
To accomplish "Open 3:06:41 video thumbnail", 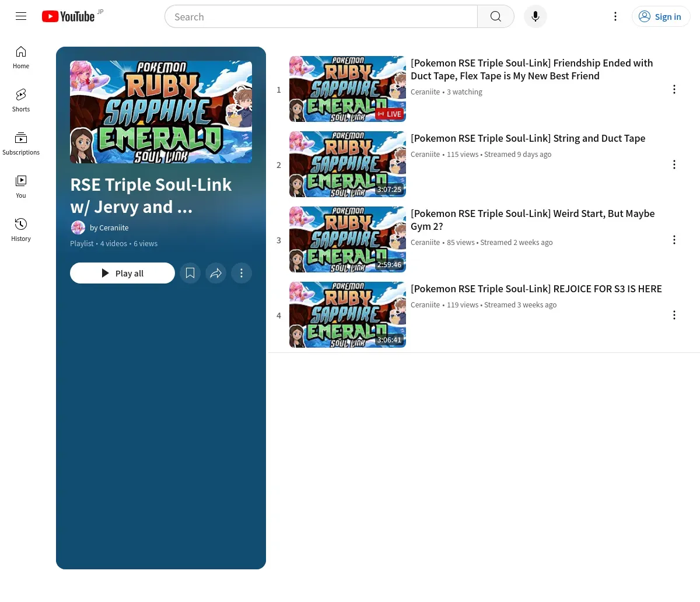I will coord(348,315).
